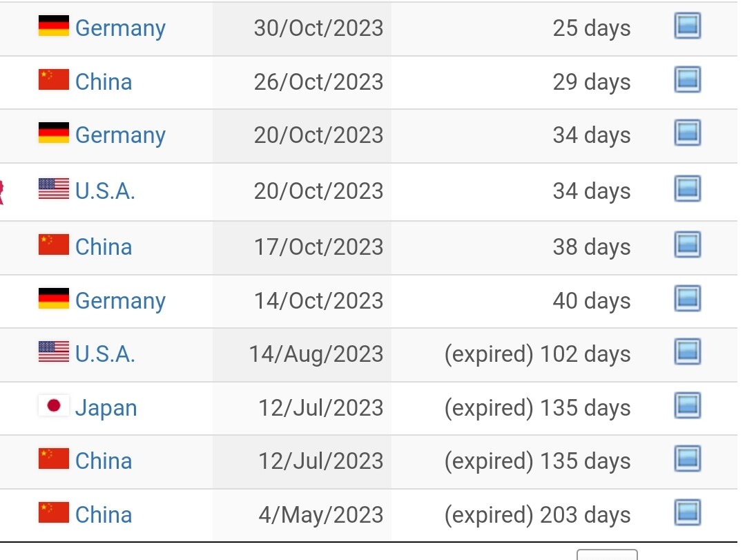Click the button below the table's bottom edge
This screenshot has height=560, width=745.
(607, 554)
